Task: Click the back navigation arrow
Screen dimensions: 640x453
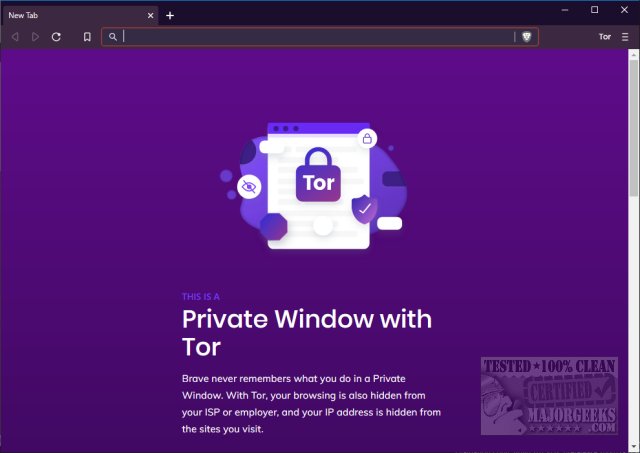Action: [x=15, y=37]
